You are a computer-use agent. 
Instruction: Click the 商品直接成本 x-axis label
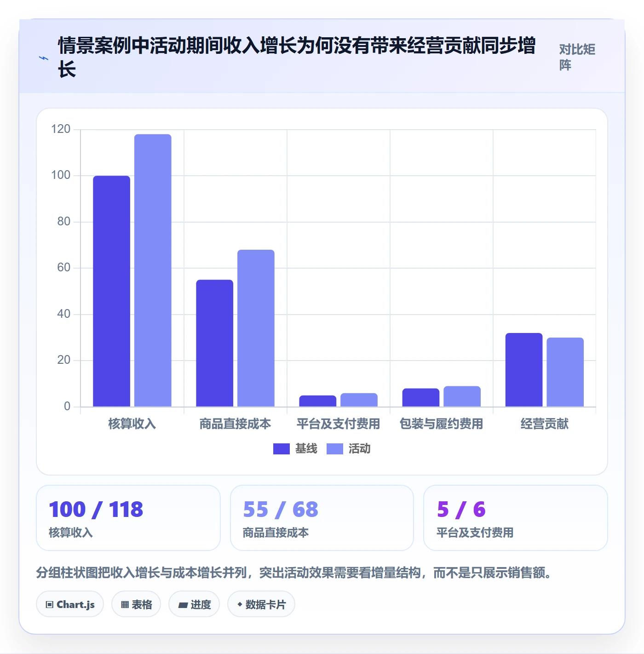point(235,424)
